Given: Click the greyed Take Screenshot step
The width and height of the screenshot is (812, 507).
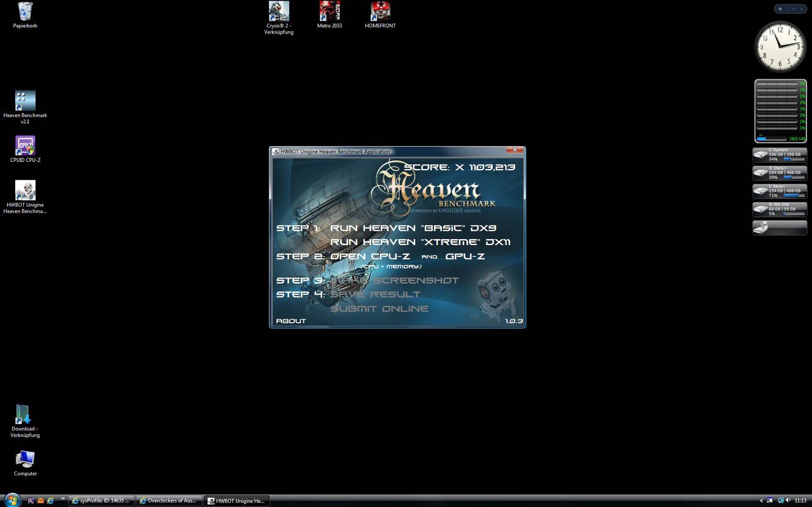Looking at the screenshot, I should [394, 280].
